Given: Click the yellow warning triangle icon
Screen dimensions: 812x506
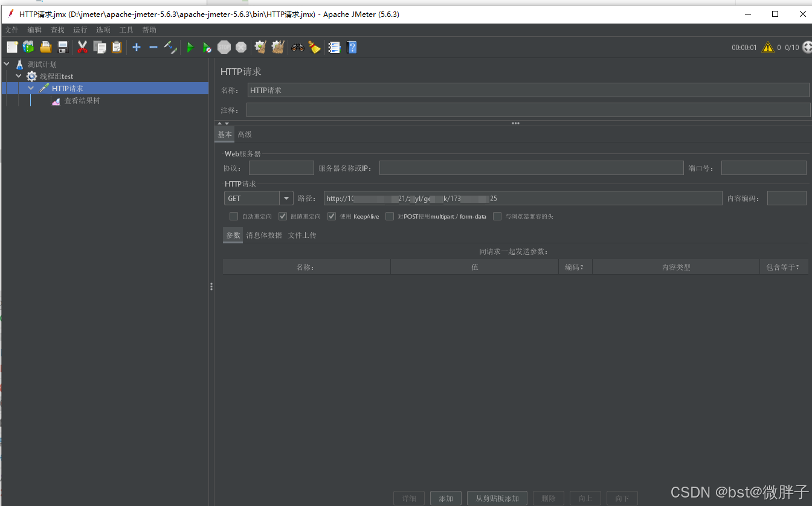Looking at the screenshot, I should (768, 47).
